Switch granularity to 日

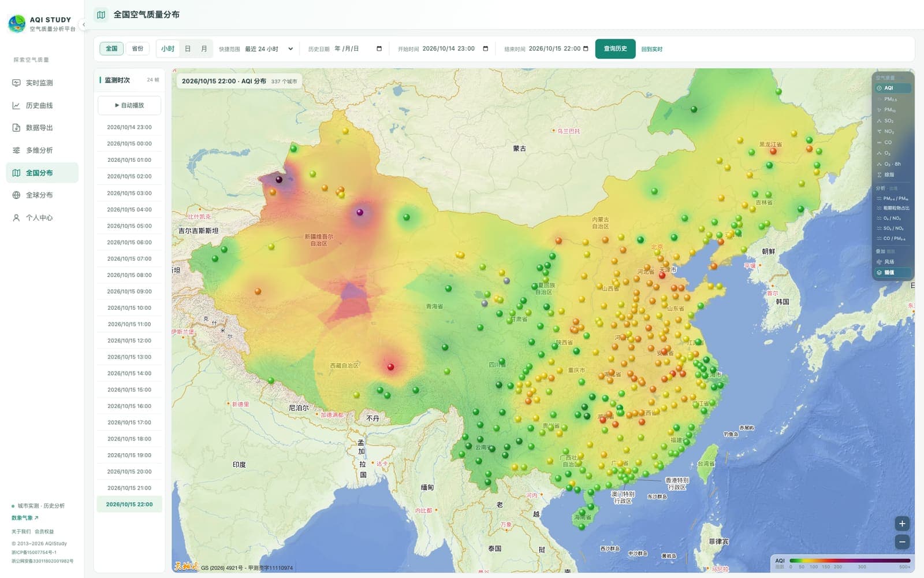188,49
